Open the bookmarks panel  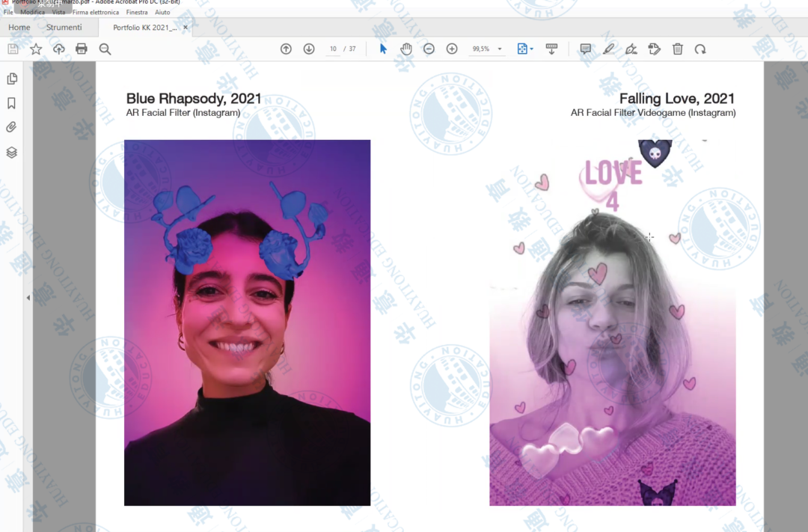pos(12,103)
